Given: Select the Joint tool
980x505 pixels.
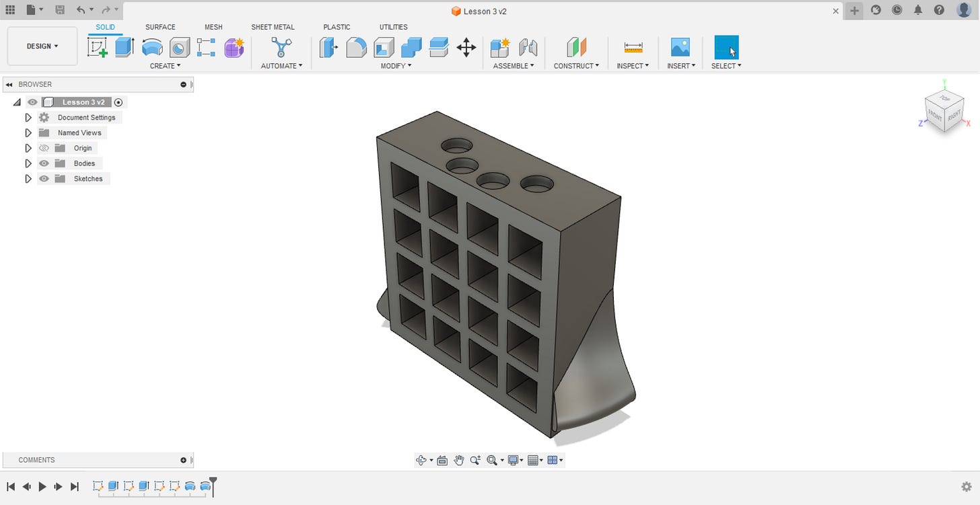Looking at the screenshot, I should point(528,47).
